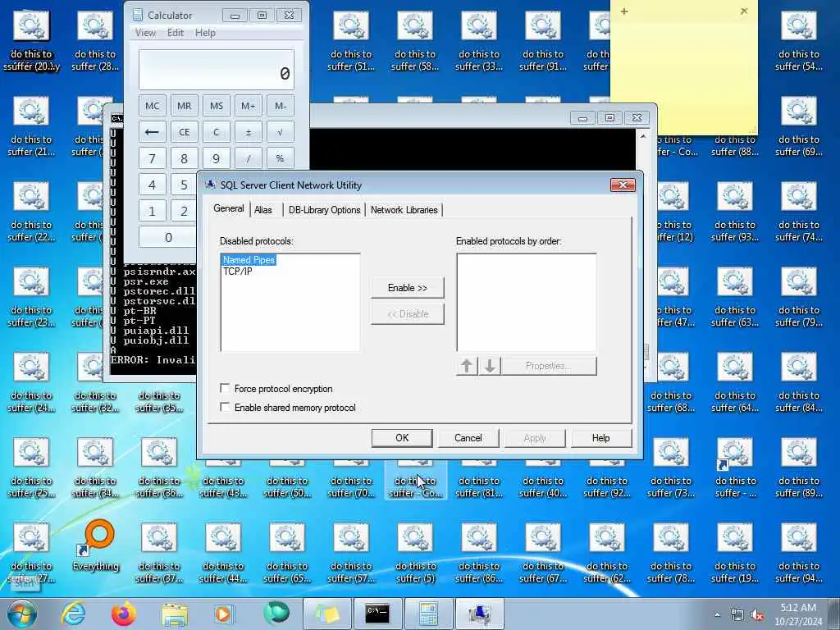Select TCP/IP in disabled protocols
Screen dimensions: 840x630
237,271
